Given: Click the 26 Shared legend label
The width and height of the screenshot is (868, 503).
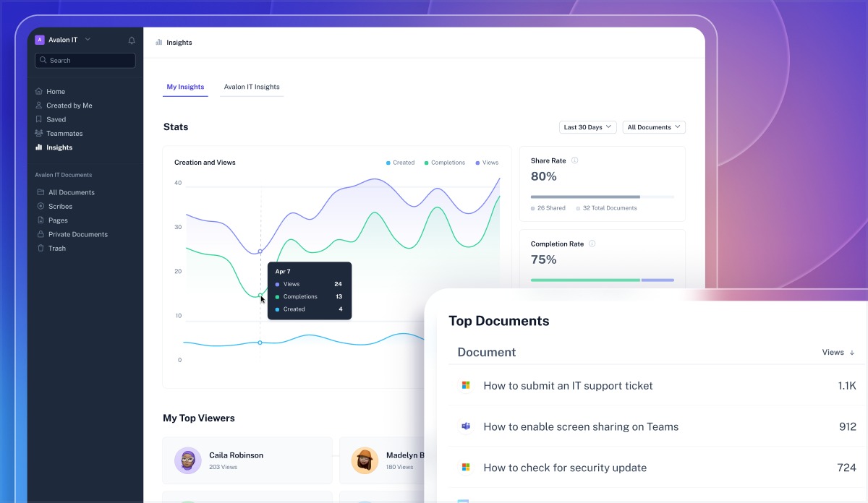Looking at the screenshot, I should click(x=551, y=208).
